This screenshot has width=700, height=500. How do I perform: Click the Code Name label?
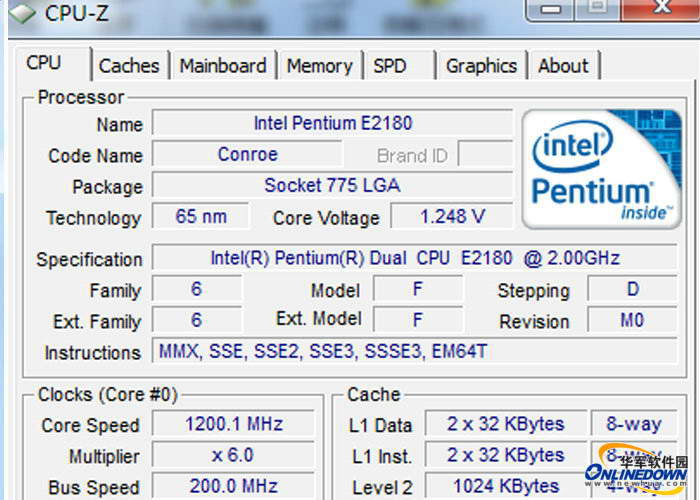(96, 156)
